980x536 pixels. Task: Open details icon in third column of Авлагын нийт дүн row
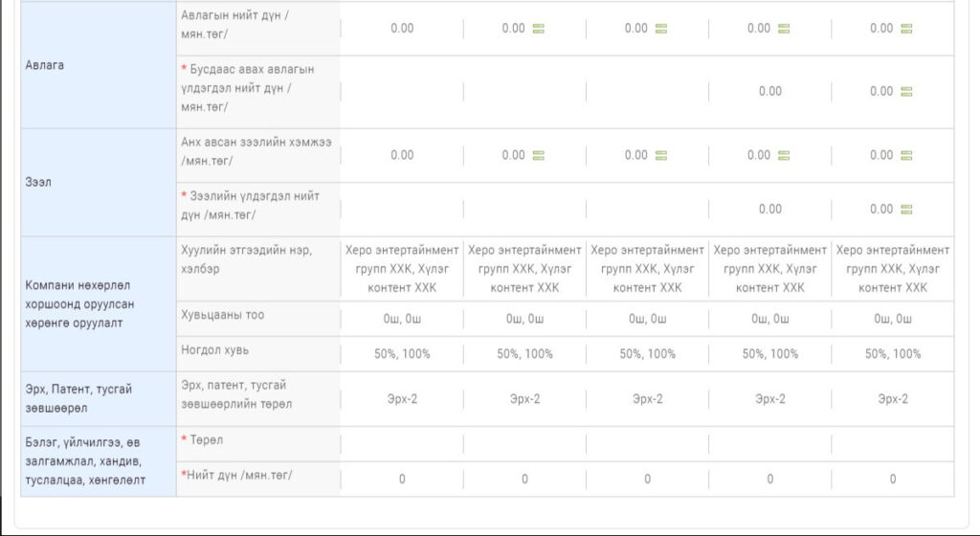point(660,29)
